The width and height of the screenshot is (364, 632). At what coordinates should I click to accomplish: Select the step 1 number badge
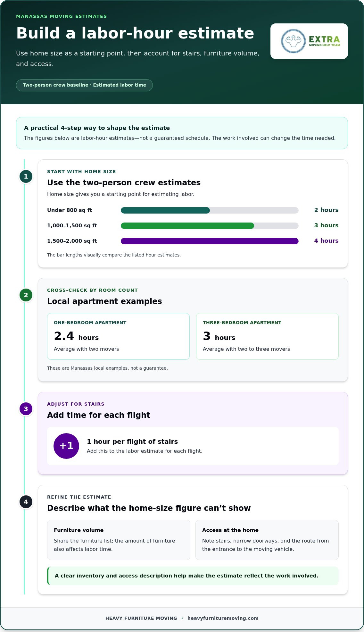coord(26,176)
